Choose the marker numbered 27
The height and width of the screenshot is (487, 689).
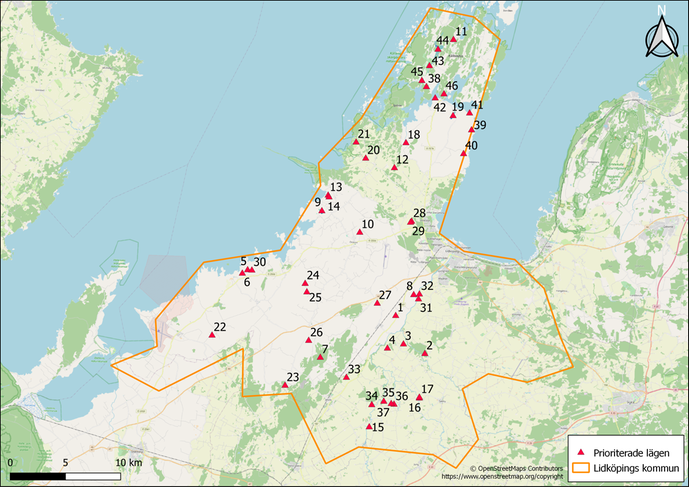tap(376, 302)
